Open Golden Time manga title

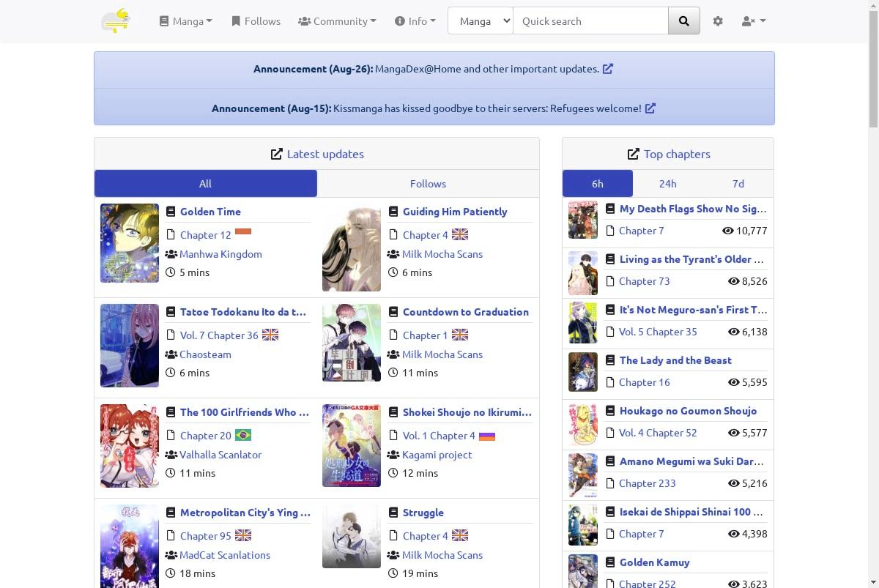(210, 212)
